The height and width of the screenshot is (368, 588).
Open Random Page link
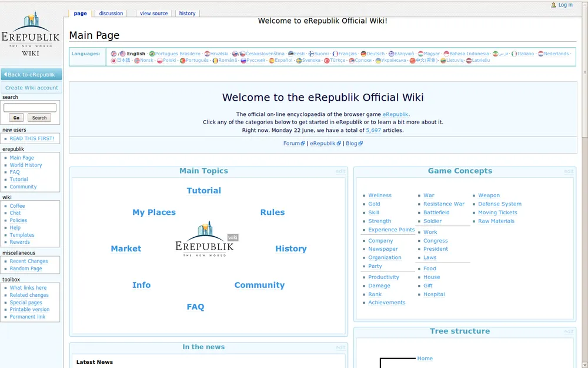click(26, 268)
